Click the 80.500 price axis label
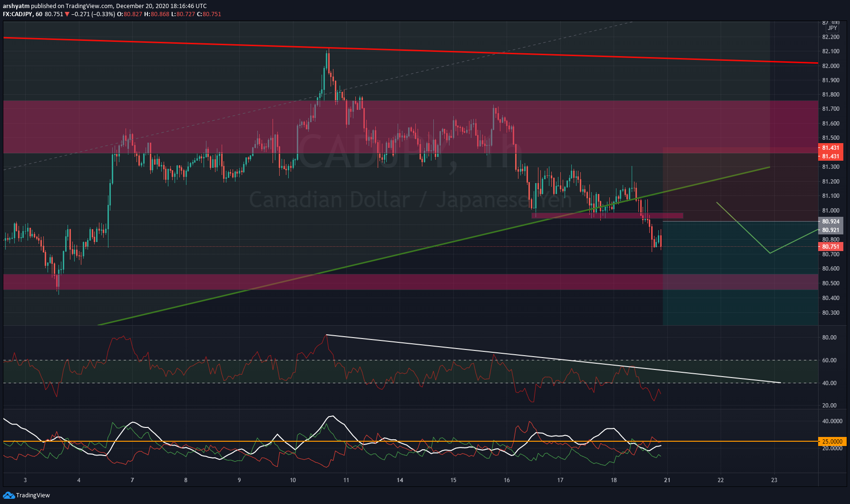850x504 pixels. [x=830, y=283]
